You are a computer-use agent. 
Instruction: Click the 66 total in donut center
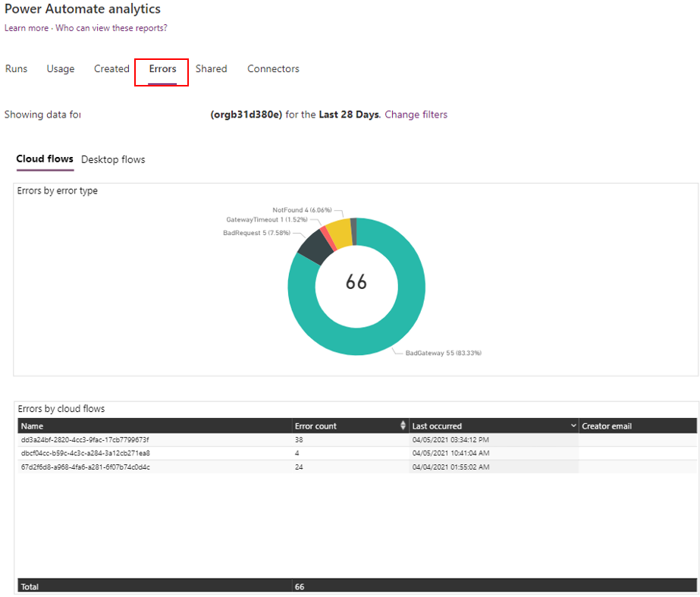coord(356,282)
